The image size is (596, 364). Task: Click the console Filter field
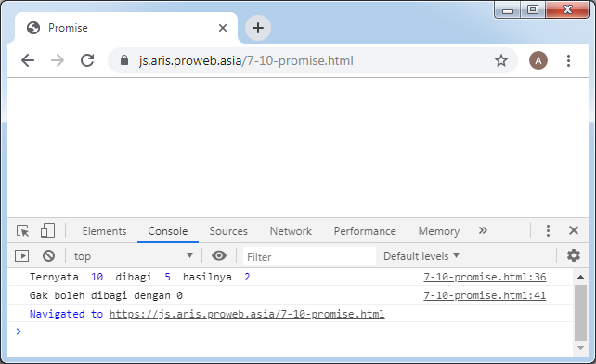coord(309,256)
